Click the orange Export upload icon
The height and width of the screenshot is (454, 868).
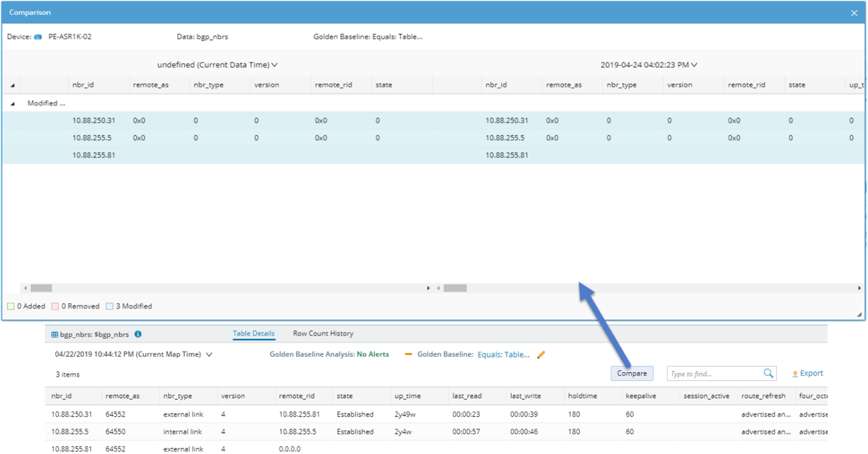click(795, 373)
